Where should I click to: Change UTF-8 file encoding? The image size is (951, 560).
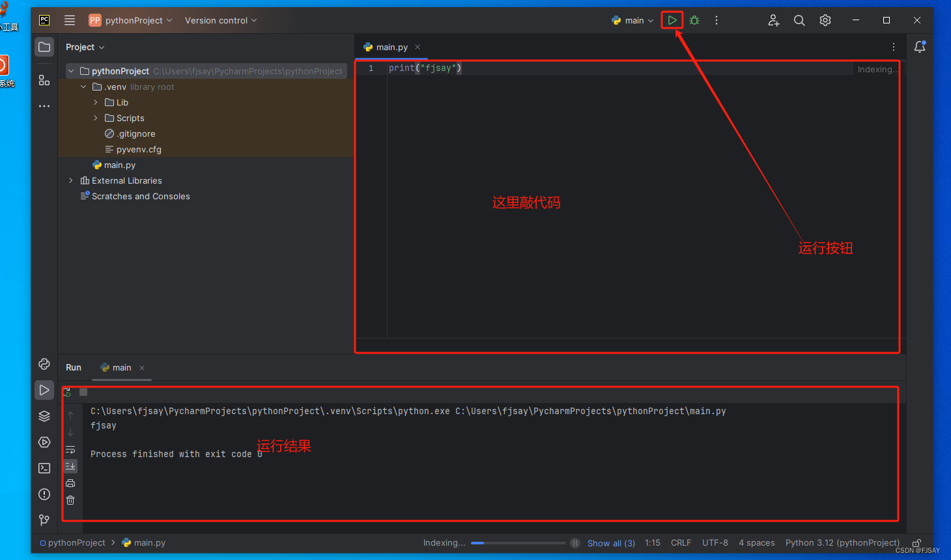click(x=715, y=543)
